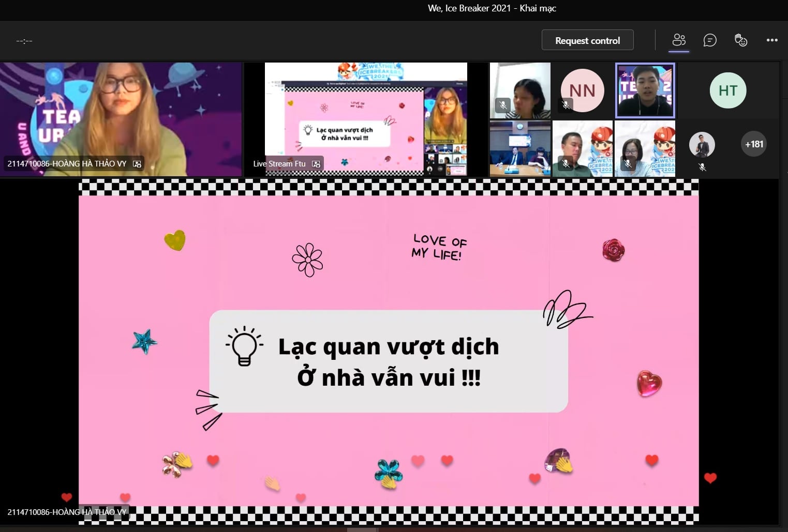The width and height of the screenshot is (788, 532).
Task: Click the presenter name label at bottom left
Action: [x=67, y=512]
